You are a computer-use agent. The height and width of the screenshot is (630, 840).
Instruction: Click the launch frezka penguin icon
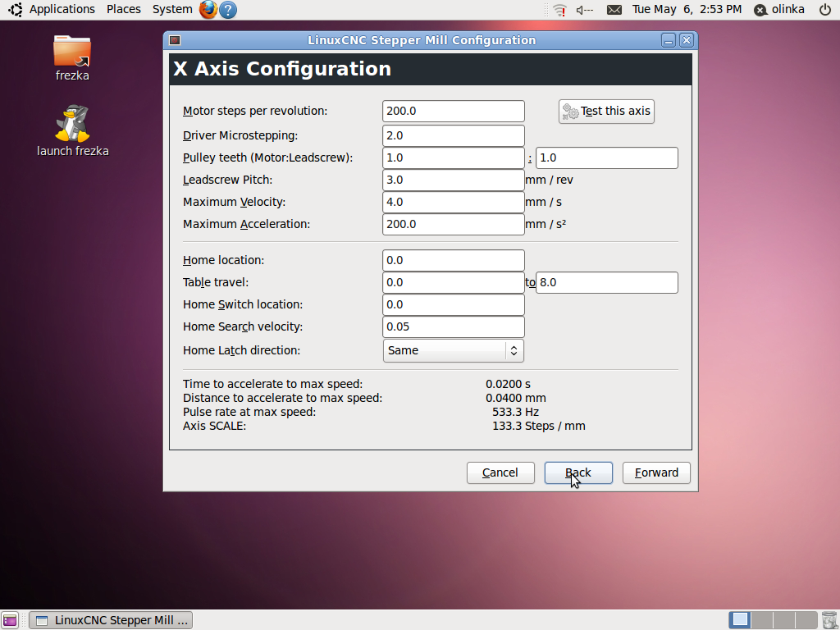coord(72,125)
